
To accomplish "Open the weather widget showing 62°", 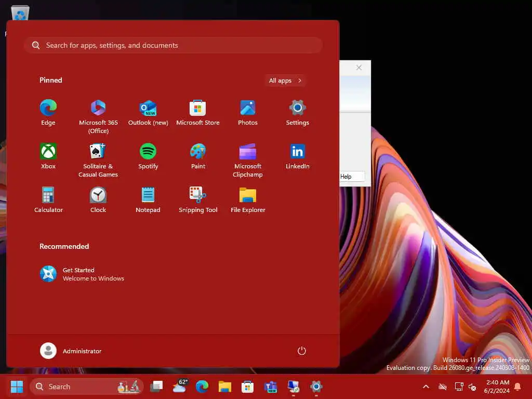I will 179,387.
